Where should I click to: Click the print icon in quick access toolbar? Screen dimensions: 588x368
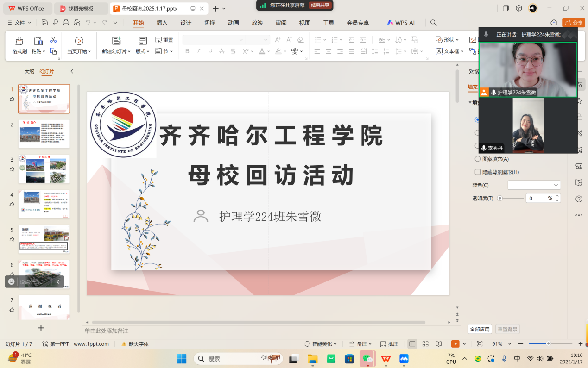coord(66,23)
